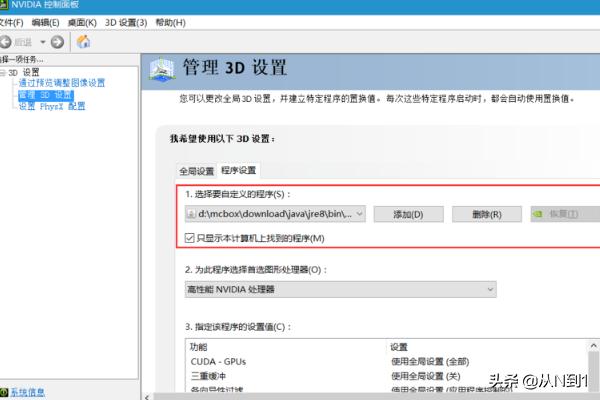Click the 使用全局设置 (全部) value
Image resolution: width=600 pixels, height=400 pixels.
pyautogui.click(x=430, y=361)
